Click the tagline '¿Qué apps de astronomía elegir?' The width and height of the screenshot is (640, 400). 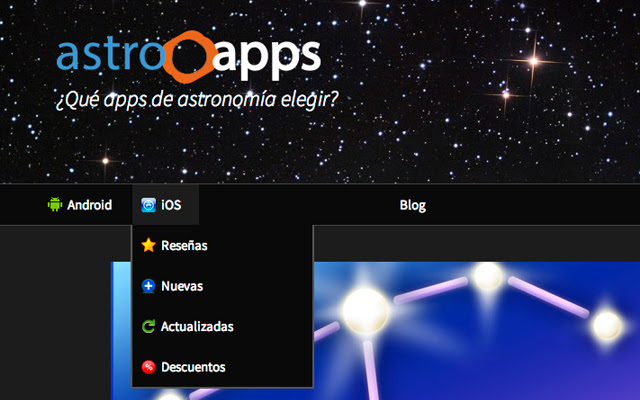(x=197, y=100)
